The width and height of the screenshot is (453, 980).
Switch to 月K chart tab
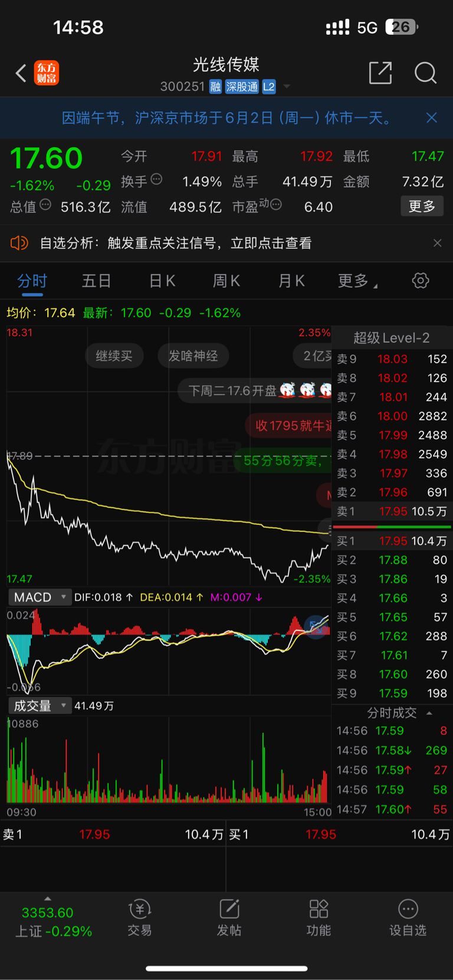pos(291,281)
